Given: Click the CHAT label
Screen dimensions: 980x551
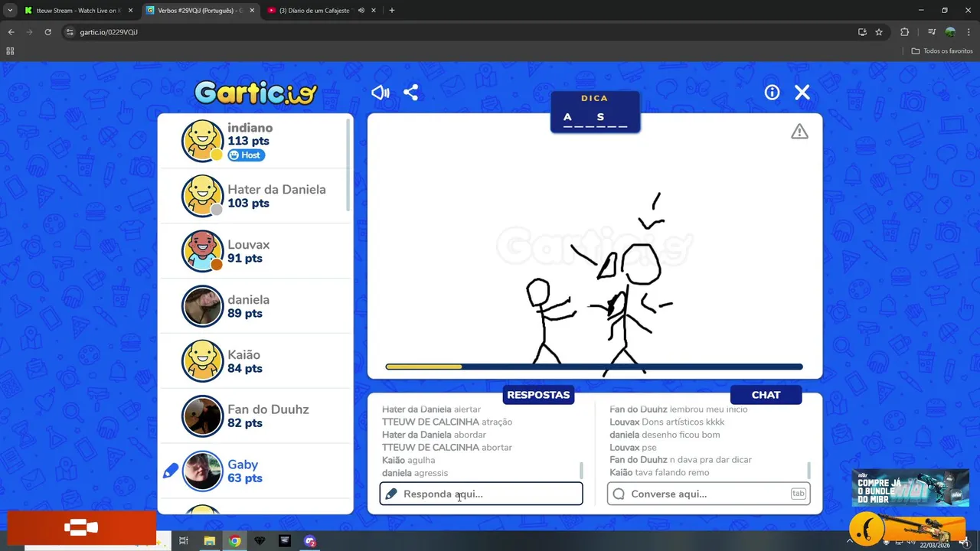Looking at the screenshot, I should (766, 395).
